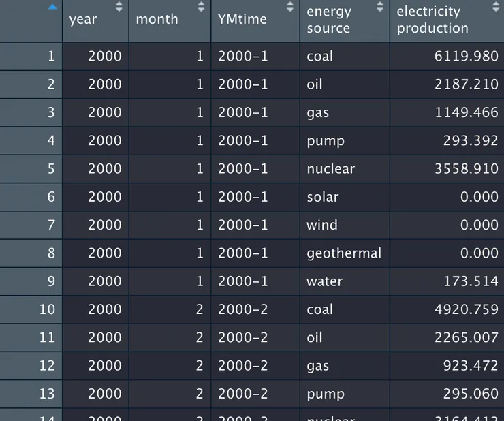Select the 2265.007 oil production value
Viewport: 504px width, 421px height.
pyautogui.click(x=466, y=338)
